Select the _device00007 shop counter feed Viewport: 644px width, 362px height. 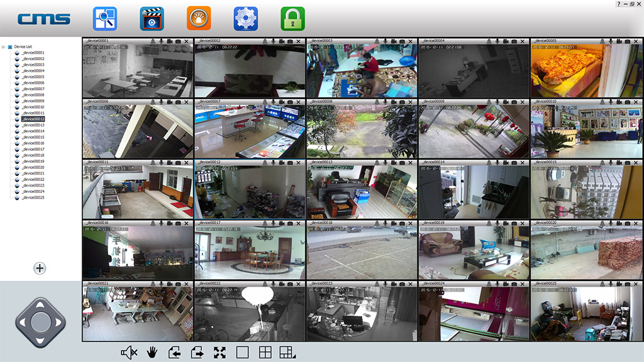pyautogui.click(x=250, y=131)
